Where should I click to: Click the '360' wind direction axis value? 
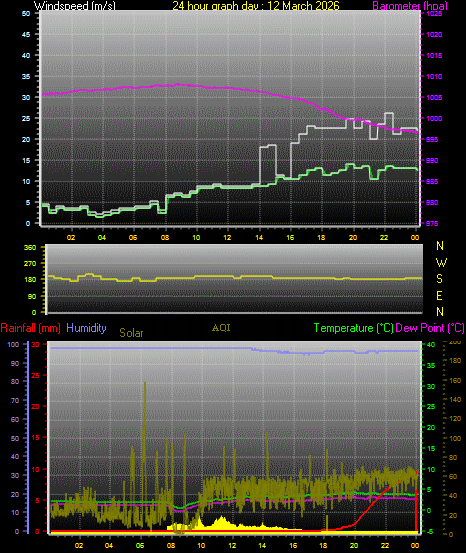[x=30, y=248]
